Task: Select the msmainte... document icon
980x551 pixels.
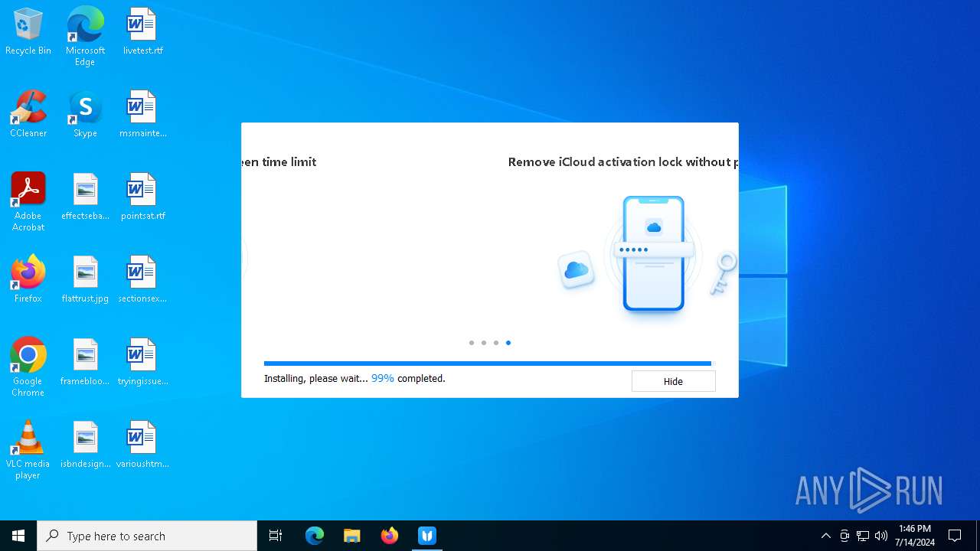Action: pyautogui.click(x=142, y=115)
